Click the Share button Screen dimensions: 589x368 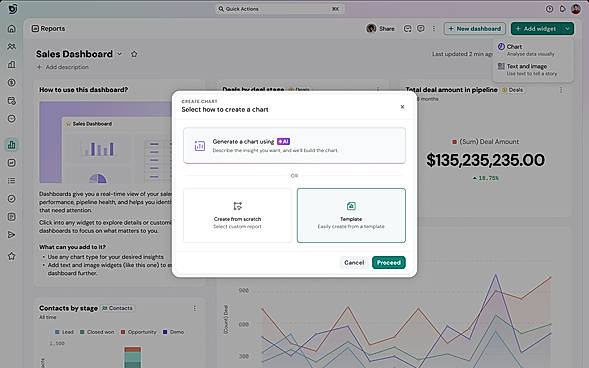[381, 29]
